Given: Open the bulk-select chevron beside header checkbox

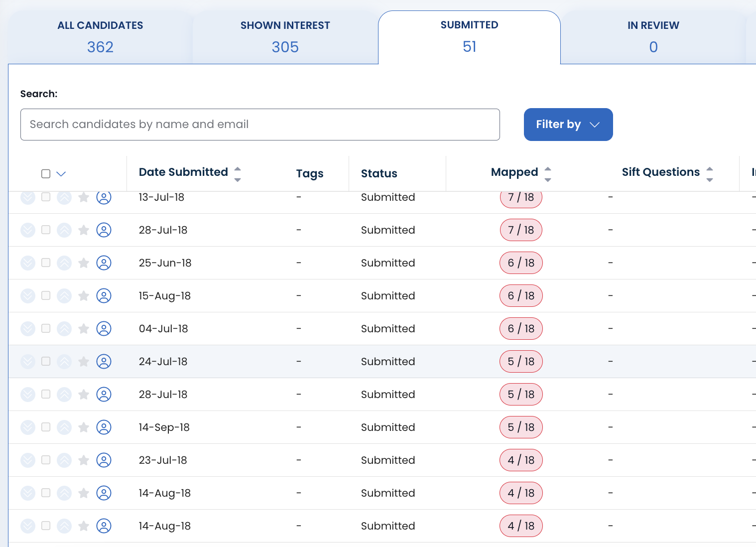Looking at the screenshot, I should 61,174.
